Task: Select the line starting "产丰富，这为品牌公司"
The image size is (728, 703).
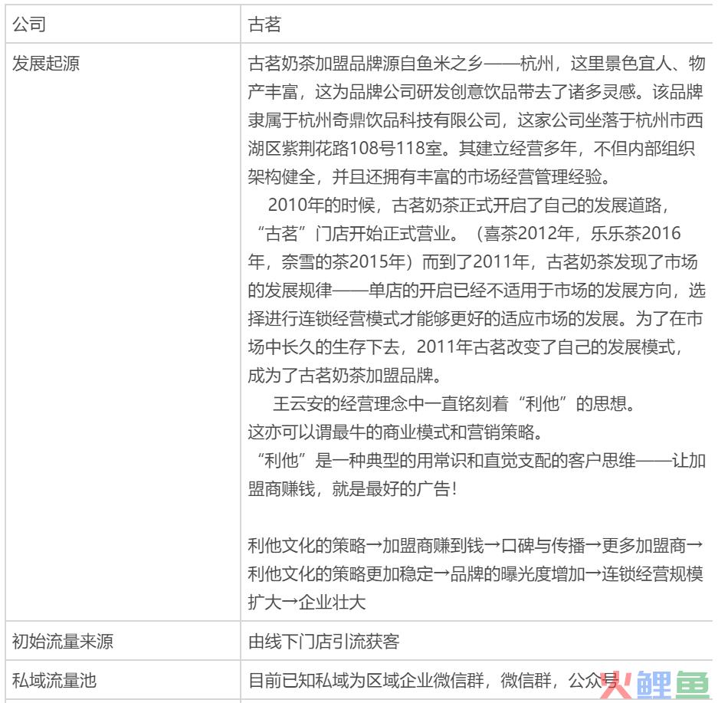Action: 475,91
